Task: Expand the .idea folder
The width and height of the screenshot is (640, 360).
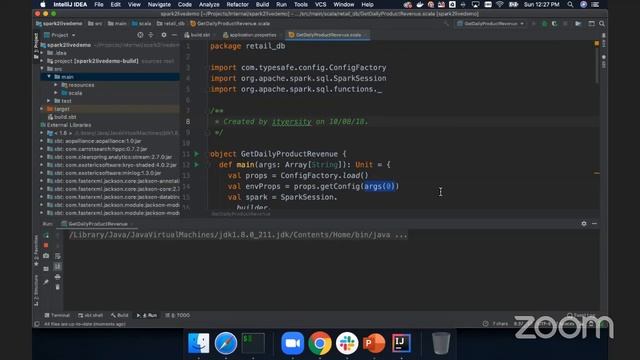Action: click(42, 53)
